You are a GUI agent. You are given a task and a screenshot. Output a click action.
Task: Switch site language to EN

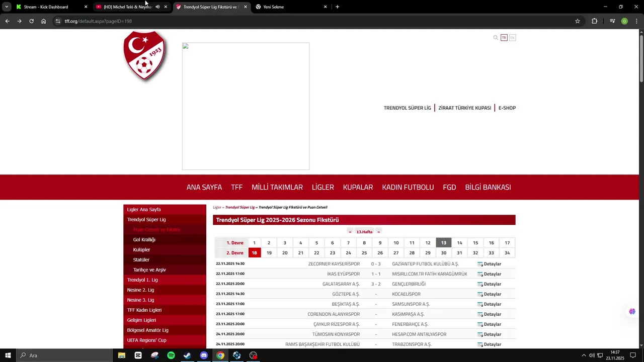click(x=512, y=38)
